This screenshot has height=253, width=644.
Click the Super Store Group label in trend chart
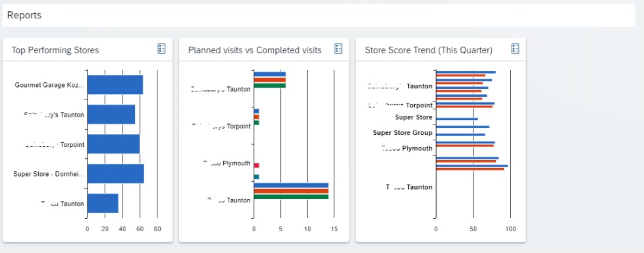pos(402,132)
